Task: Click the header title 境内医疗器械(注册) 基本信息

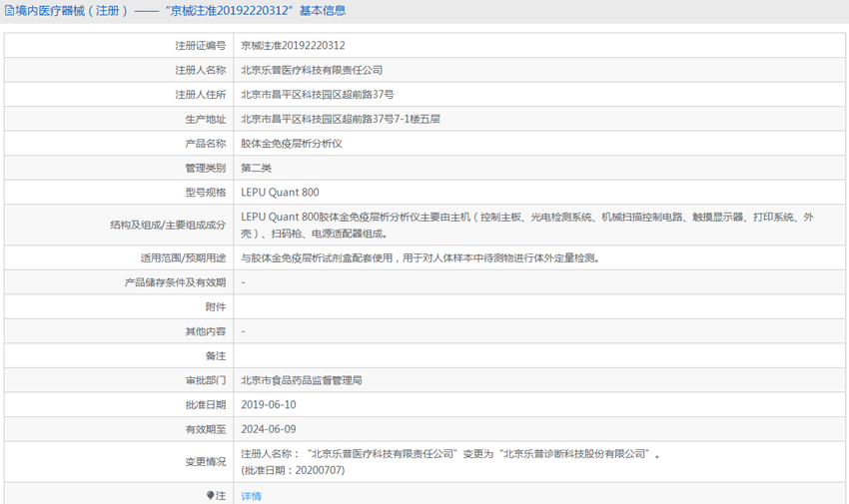Action: 181,11
